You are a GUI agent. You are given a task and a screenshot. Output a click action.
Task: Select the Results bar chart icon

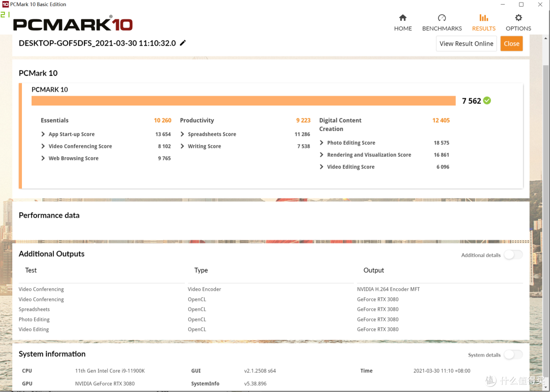[484, 17]
